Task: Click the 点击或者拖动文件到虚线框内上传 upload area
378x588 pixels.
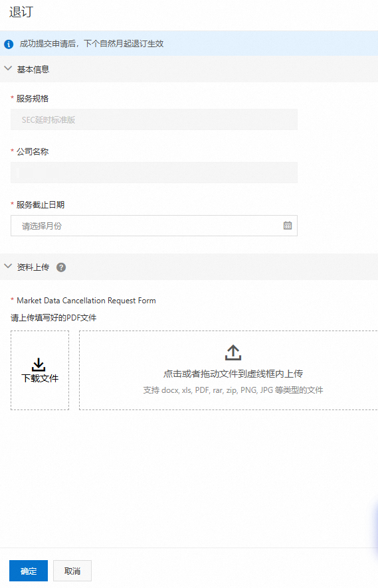Action: click(229, 370)
